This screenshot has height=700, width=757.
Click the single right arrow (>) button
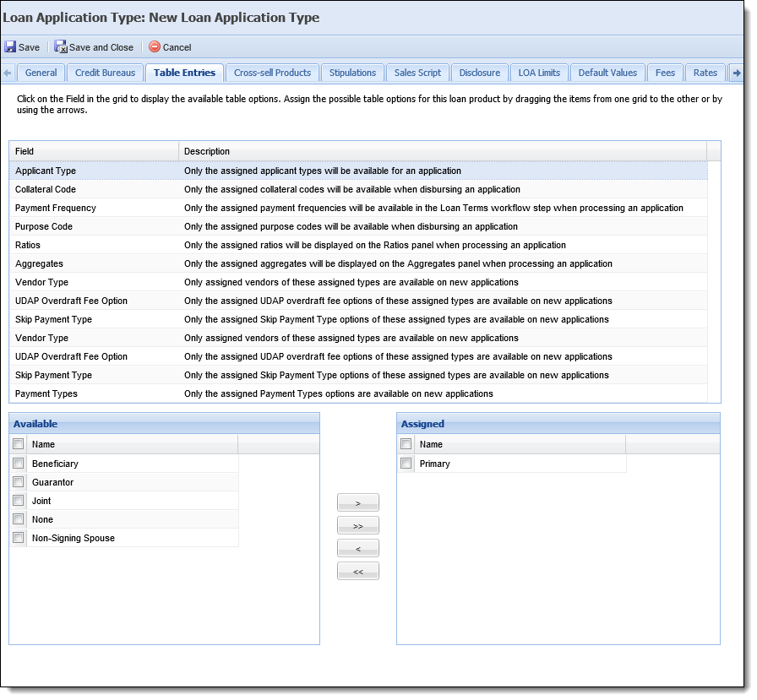(x=357, y=502)
